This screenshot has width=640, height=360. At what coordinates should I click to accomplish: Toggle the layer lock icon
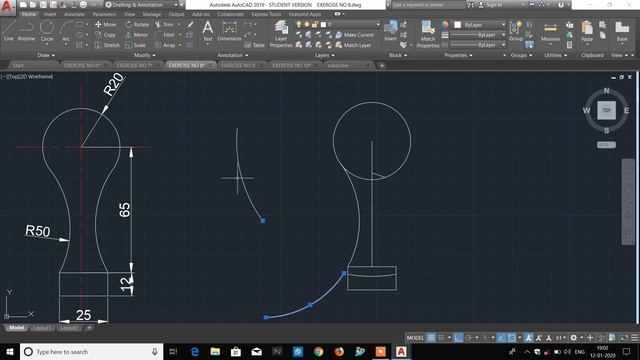[x=315, y=24]
